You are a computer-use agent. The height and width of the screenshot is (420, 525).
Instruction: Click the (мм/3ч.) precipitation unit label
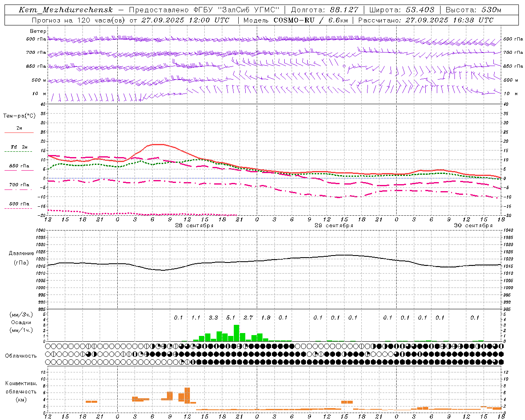(x=21, y=315)
